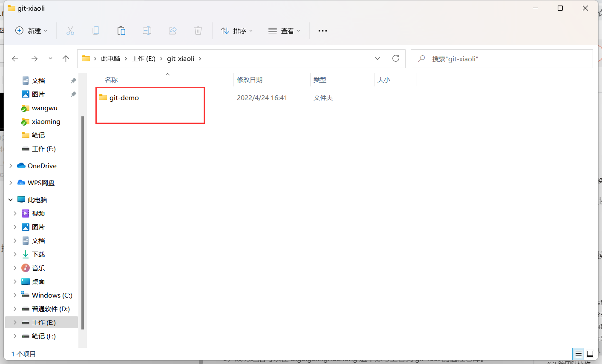Click git-xiaoli in address breadcrumb
Image resolution: width=602 pixels, height=364 pixels.
(x=181, y=59)
